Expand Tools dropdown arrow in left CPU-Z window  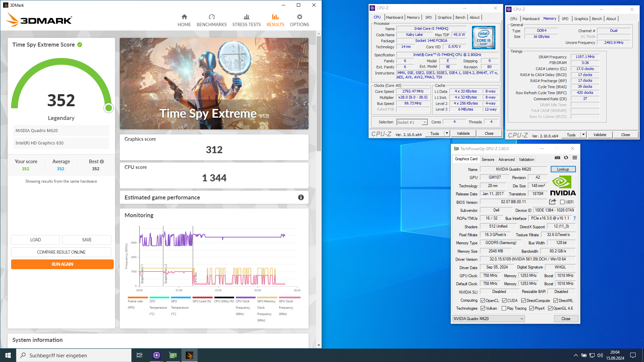coord(447,133)
